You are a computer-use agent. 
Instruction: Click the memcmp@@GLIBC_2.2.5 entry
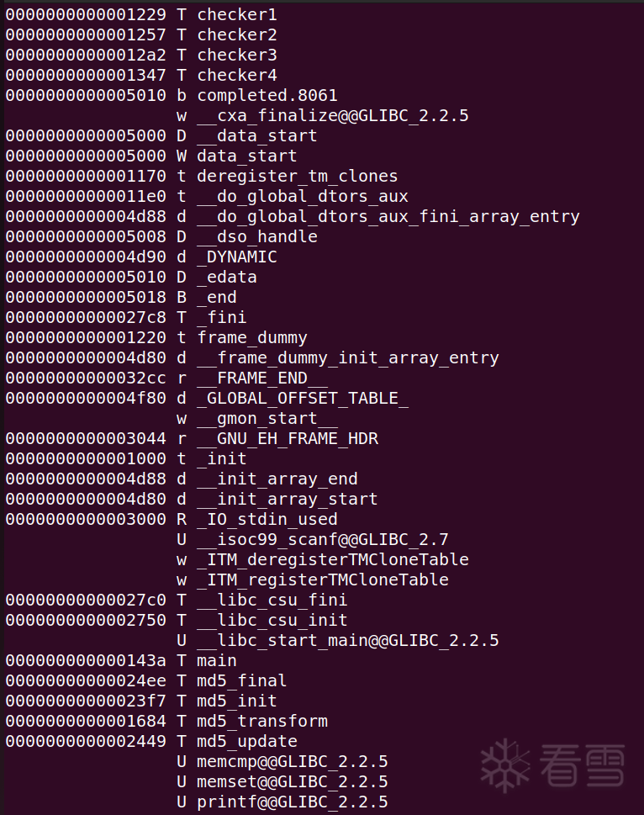(x=292, y=761)
